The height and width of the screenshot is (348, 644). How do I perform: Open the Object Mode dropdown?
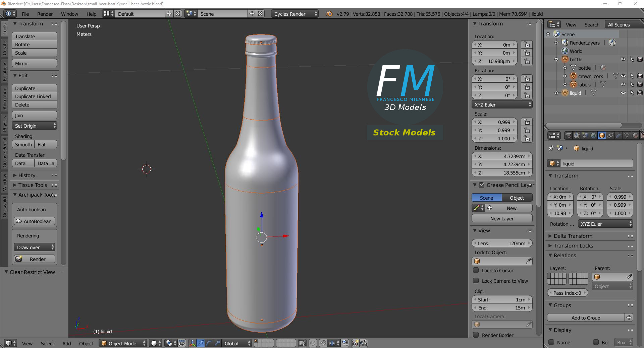pos(123,343)
